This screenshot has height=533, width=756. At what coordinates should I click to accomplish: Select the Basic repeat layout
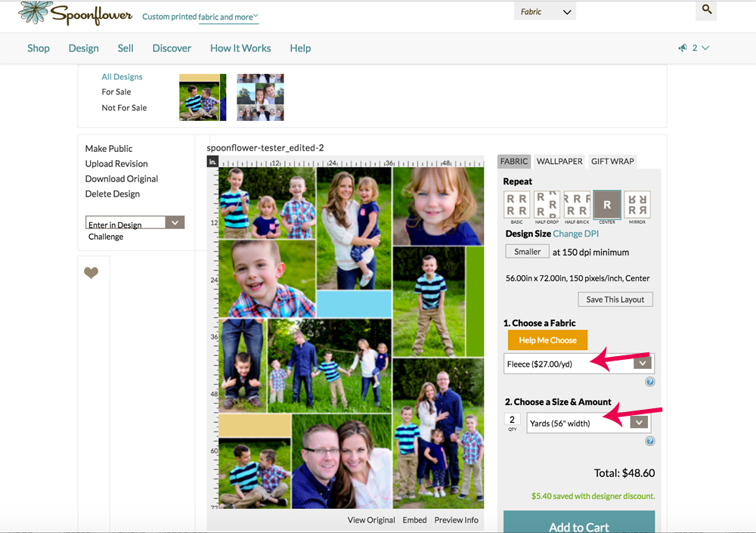(516, 205)
